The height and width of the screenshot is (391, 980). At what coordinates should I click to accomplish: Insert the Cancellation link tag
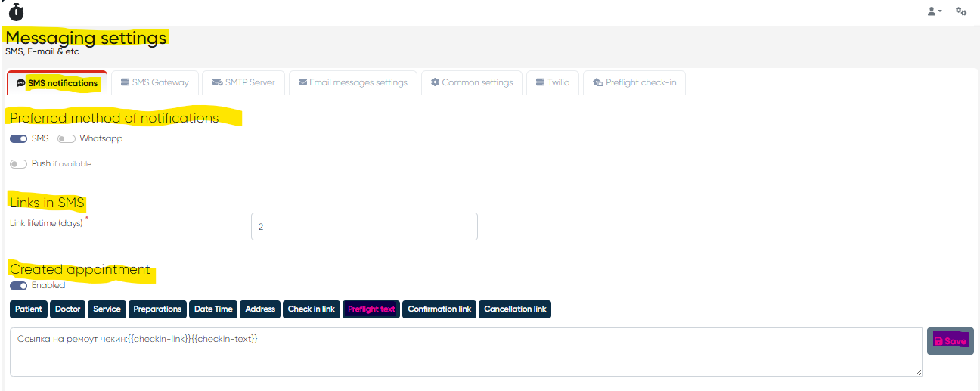pos(514,309)
